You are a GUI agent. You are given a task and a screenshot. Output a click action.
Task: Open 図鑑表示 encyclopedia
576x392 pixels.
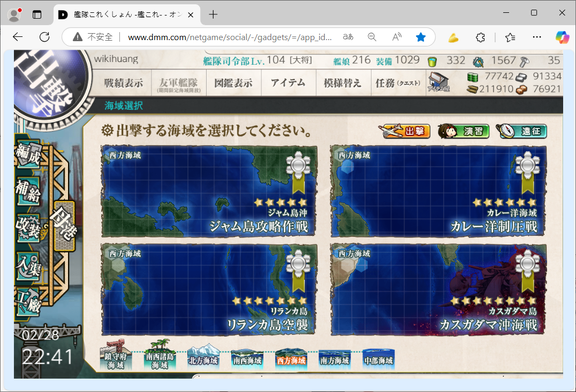point(233,83)
